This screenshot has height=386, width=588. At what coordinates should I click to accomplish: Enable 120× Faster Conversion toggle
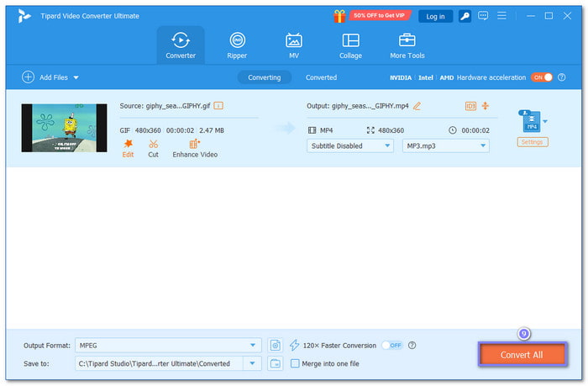pyautogui.click(x=391, y=345)
